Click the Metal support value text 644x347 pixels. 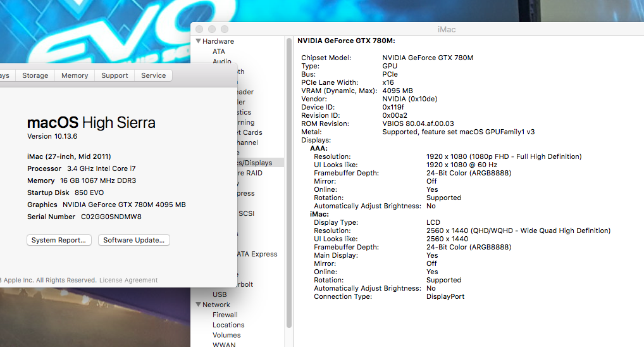tap(459, 132)
